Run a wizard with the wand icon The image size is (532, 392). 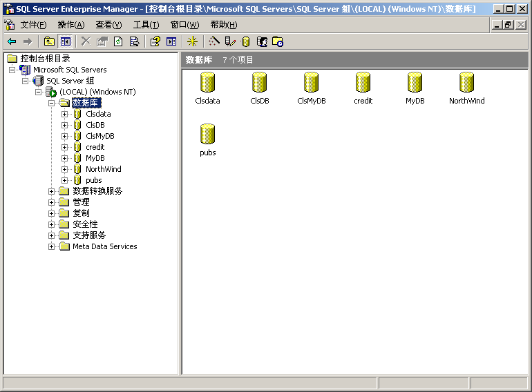(x=213, y=41)
